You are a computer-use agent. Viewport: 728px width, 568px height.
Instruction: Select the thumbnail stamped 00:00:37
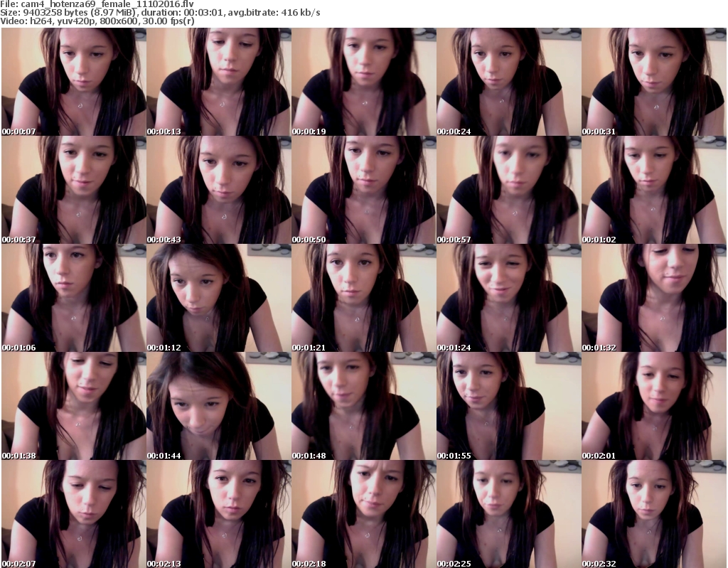coord(74,190)
